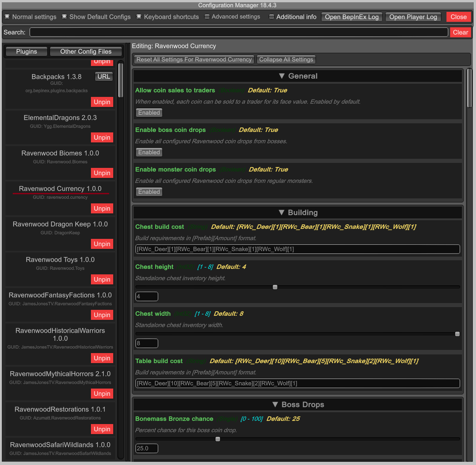Unpin RavenwoodRestorations plugin
This screenshot has height=465, width=476.
102,429
